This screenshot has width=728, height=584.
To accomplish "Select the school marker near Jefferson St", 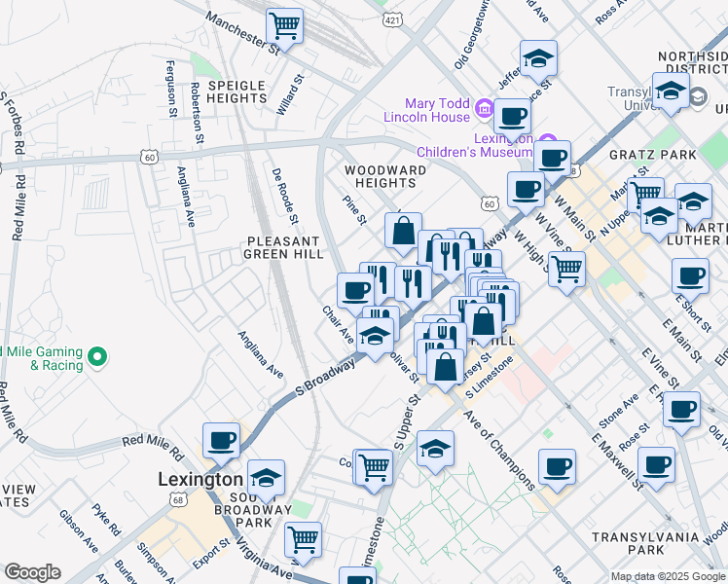I will [x=538, y=59].
